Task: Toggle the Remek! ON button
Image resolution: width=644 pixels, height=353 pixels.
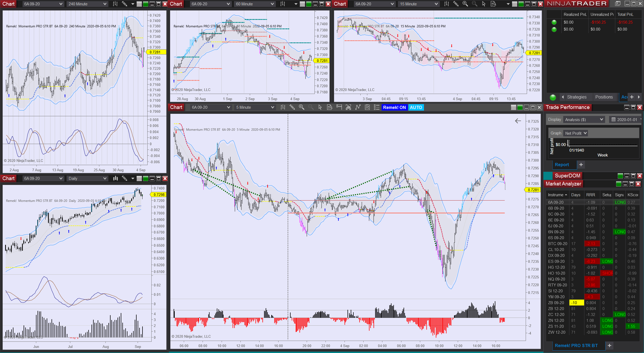Action: [394, 107]
